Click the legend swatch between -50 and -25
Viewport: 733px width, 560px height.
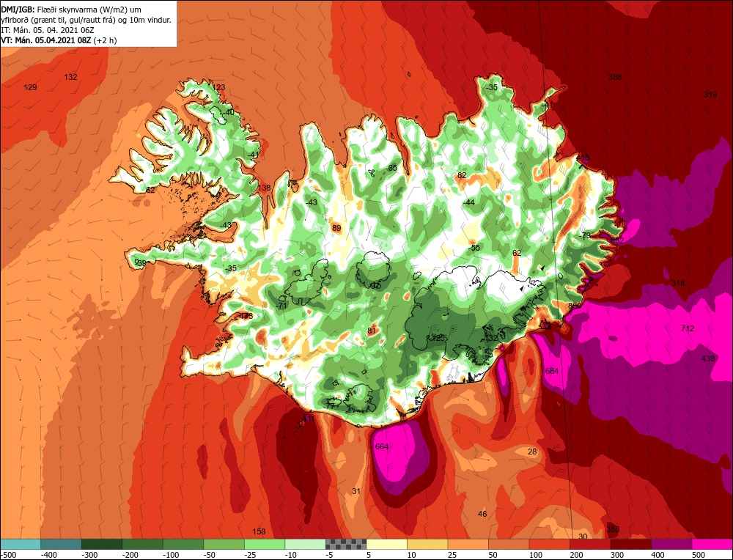pyautogui.click(x=224, y=544)
